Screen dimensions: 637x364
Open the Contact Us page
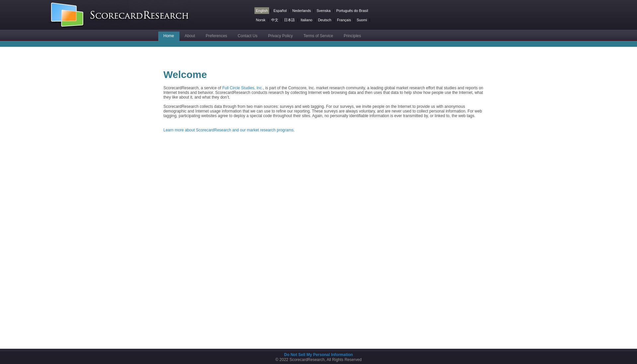point(248,36)
